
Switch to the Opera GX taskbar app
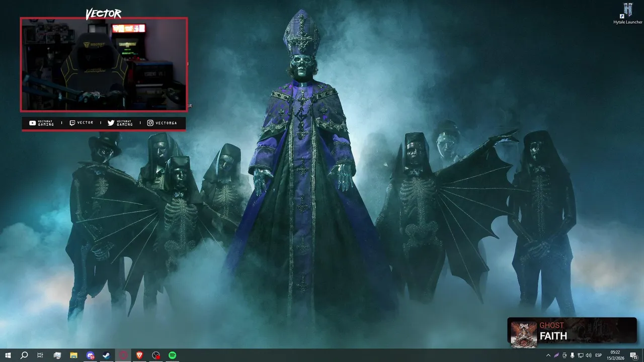pos(123,355)
